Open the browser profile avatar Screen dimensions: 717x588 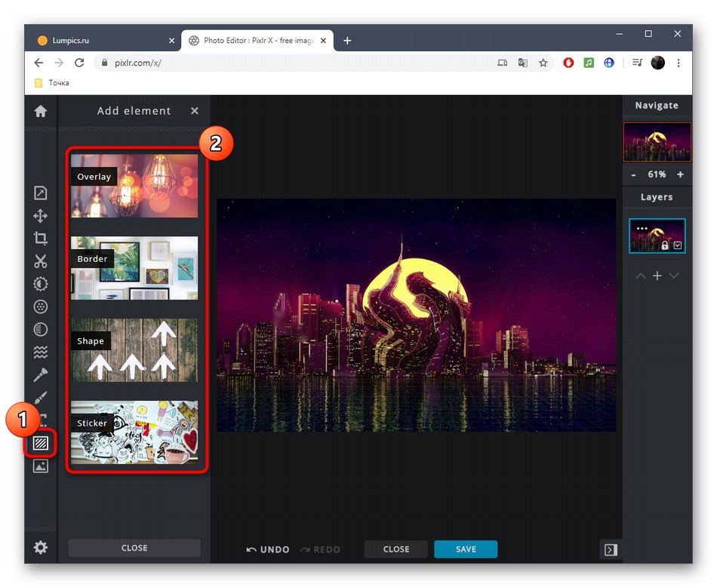tap(657, 63)
